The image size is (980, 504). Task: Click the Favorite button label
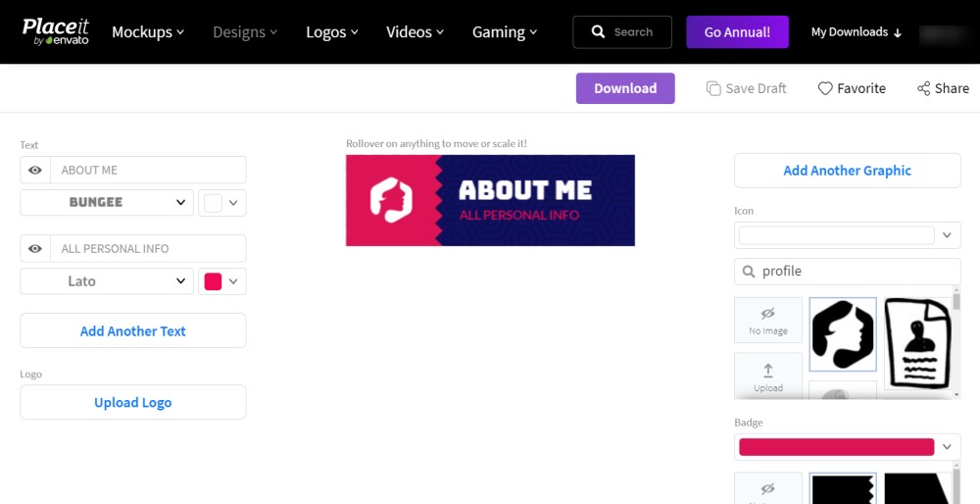point(861,89)
